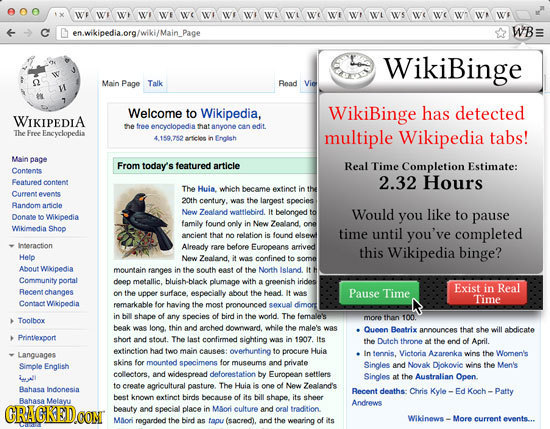Expand the Toolbox sidebar section
The height and width of the screenshot is (429, 550).
click(12, 321)
